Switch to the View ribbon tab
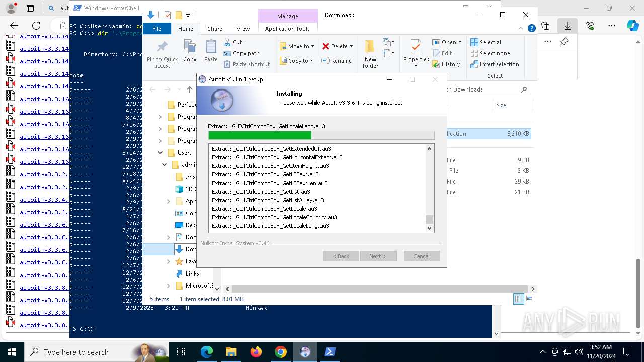Image resolution: width=644 pixels, height=362 pixels. coord(243,29)
